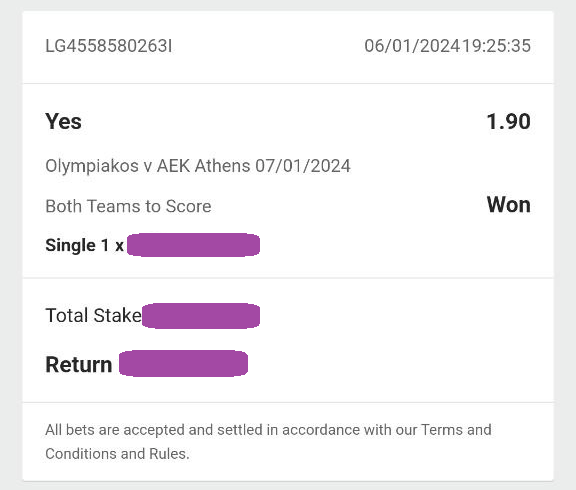
Task: Click the timestamp 06/01/2024 19:25:35
Action: (x=447, y=46)
